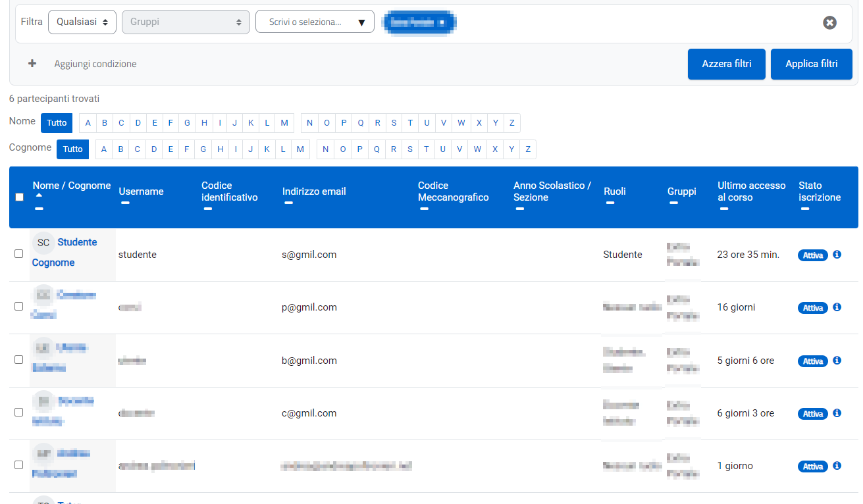Collapse the Username column with minus icon
This screenshot has height=504, width=863.
[125, 203]
